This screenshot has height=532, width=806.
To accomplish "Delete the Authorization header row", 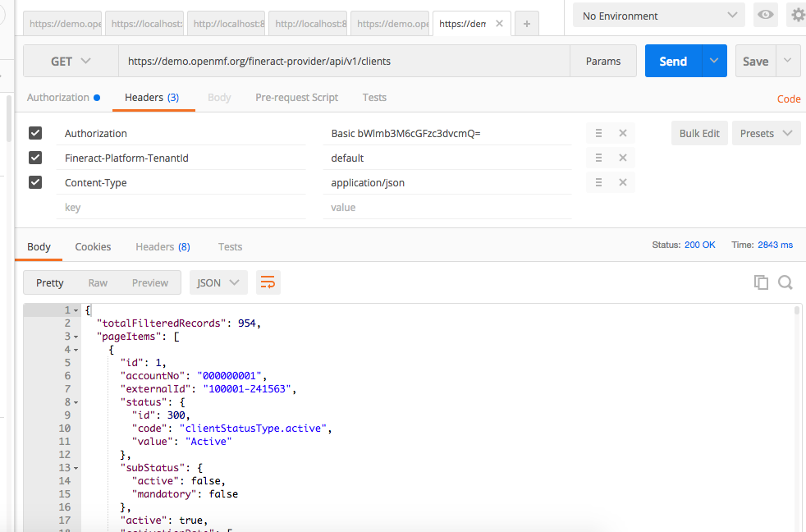I will 622,133.
